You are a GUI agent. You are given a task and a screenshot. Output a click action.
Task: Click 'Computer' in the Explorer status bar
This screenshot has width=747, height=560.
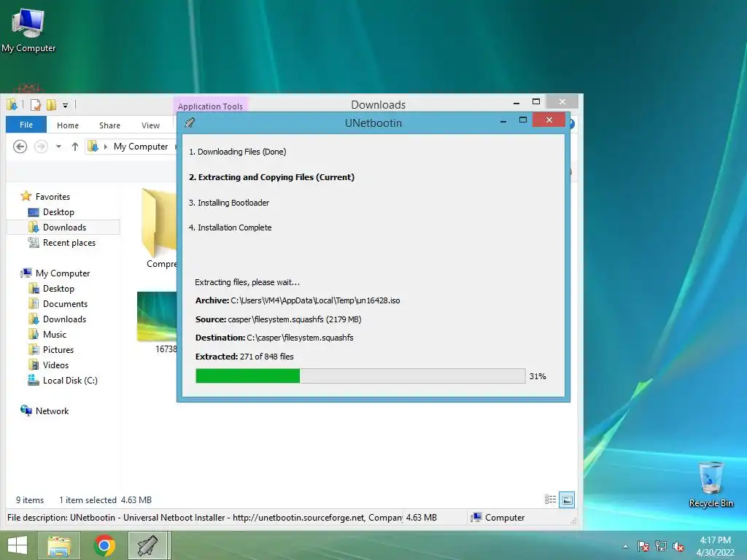(x=505, y=518)
